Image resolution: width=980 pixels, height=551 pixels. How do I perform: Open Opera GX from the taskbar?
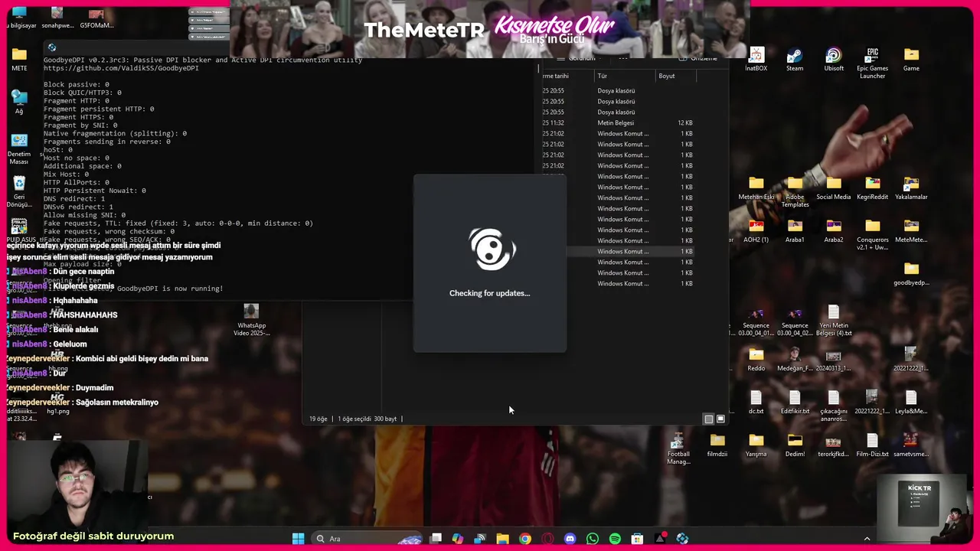[547, 539]
